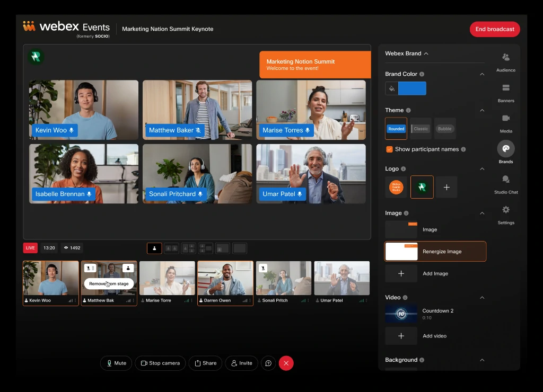Open the Audience panel
The height and width of the screenshot is (392, 543).
coord(505,61)
